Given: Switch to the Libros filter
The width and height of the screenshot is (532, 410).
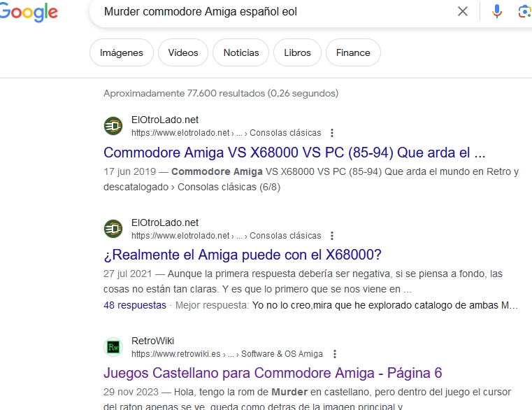Looking at the screenshot, I should click(x=297, y=52).
